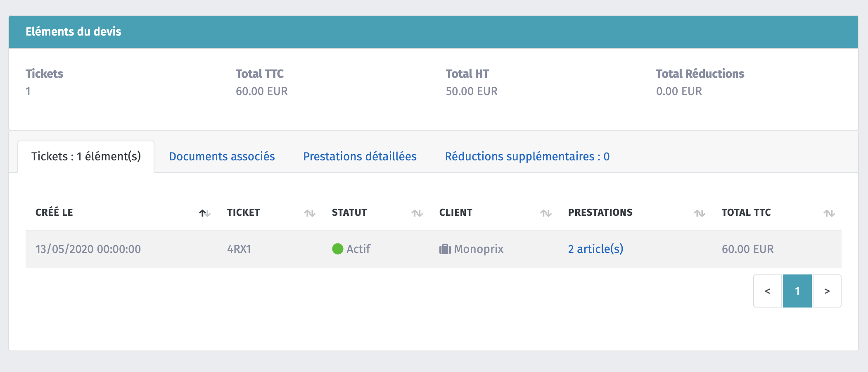Click the Monoprix briefcase icon

click(x=445, y=249)
